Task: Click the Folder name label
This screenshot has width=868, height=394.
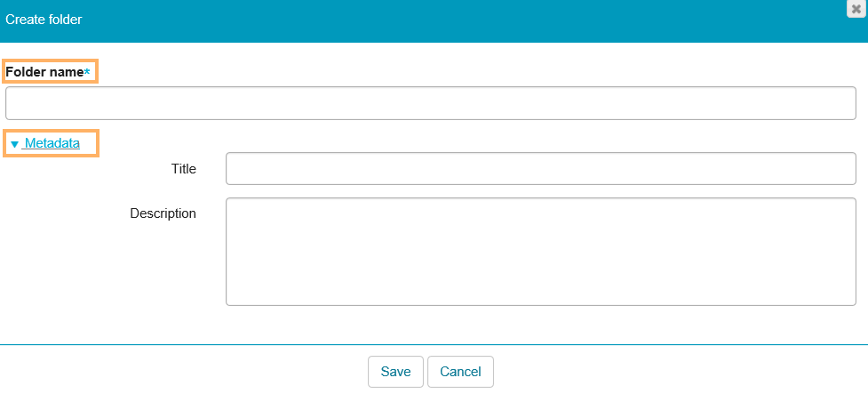Action: [x=44, y=71]
